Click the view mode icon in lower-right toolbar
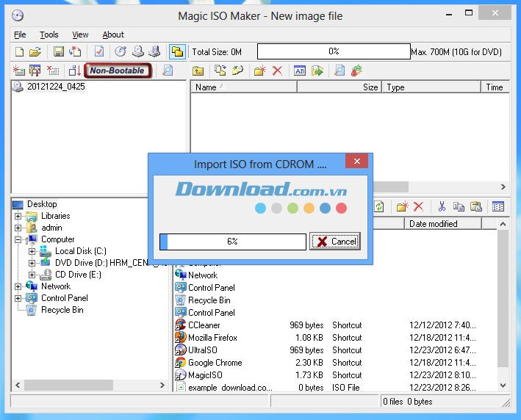 [x=498, y=207]
